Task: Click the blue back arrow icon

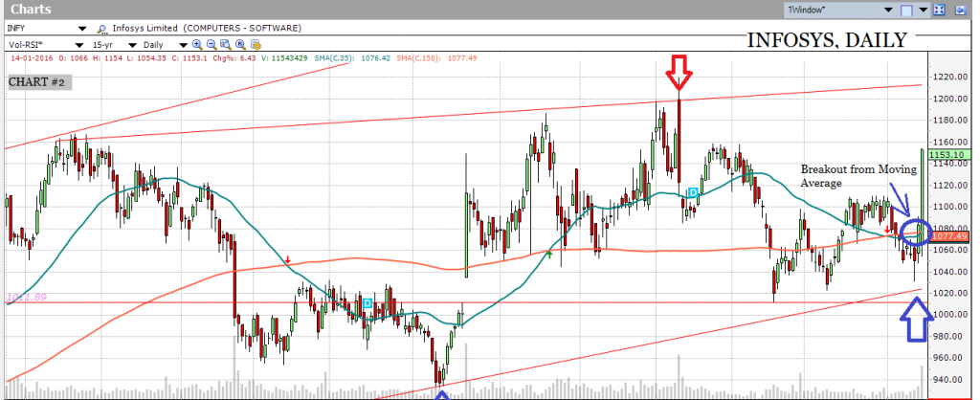Action: pos(961,10)
